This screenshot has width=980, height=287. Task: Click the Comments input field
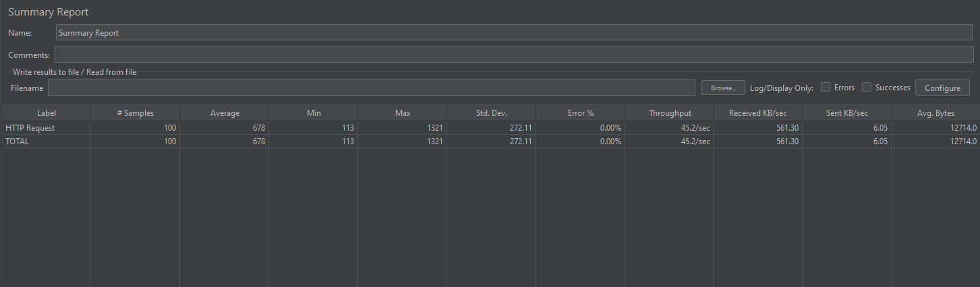514,55
